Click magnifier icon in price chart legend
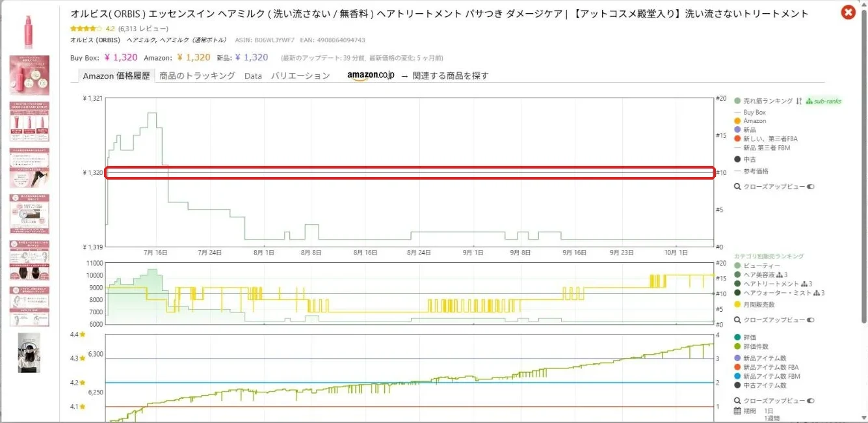The height and width of the screenshot is (423, 868). pyautogui.click(x=737, y=187)
